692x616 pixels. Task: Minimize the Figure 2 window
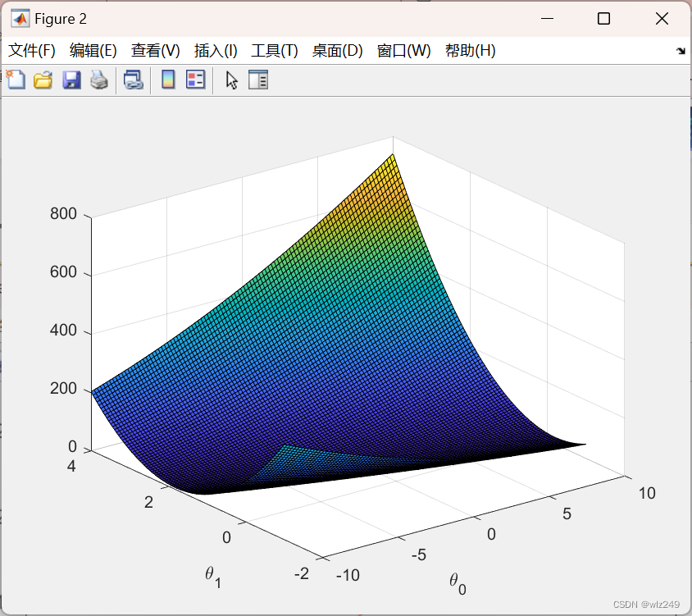coord(547,19)
